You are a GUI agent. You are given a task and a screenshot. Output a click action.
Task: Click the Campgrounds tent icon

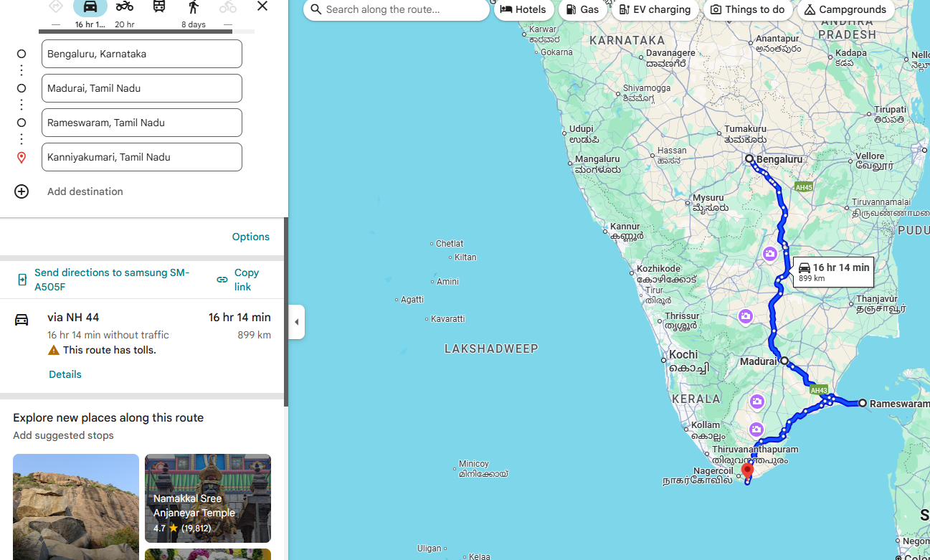tap(810, 9)
